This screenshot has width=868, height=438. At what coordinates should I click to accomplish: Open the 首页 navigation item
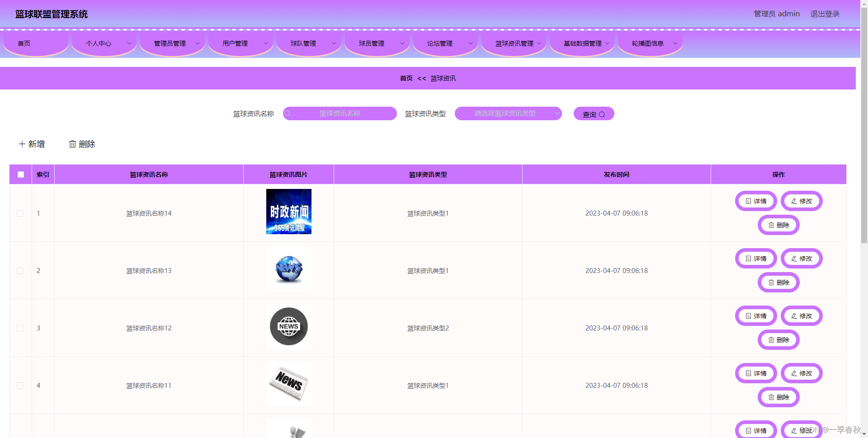tap(24, 43)
